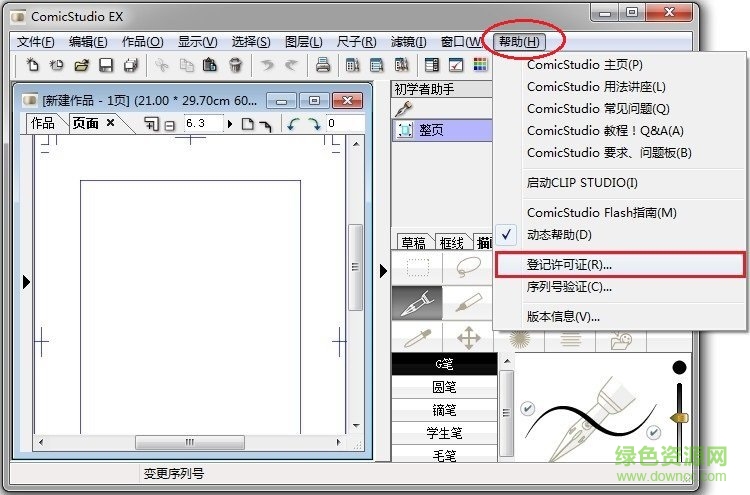This screenshot has height=495, width=750.
Task: Click the trash can delete icon
Action: click(235, 65)
